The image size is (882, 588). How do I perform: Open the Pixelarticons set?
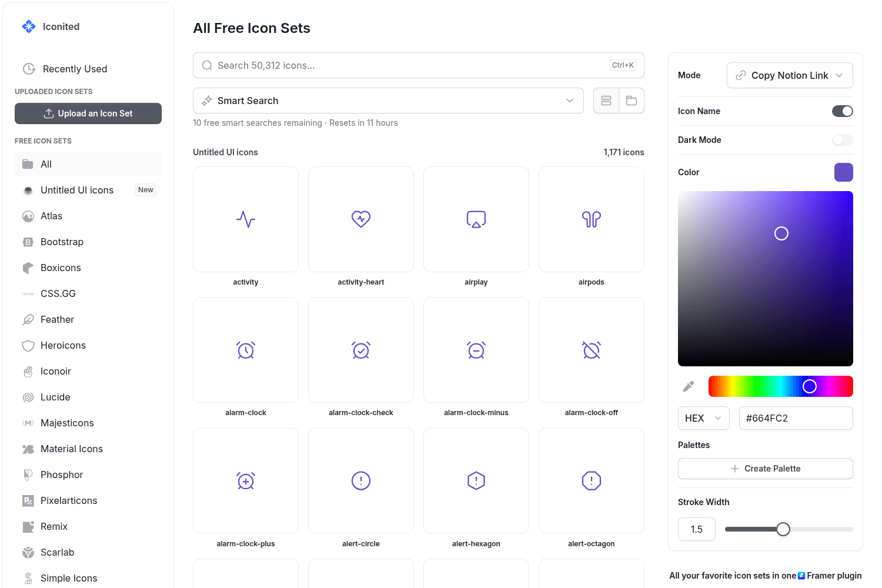(88, 500)
